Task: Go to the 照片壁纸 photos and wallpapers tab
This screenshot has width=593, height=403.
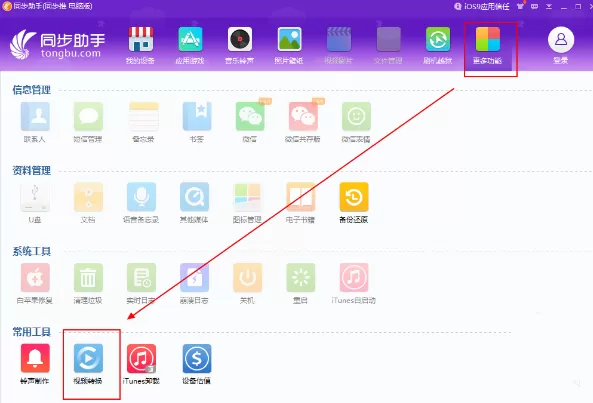Action: (x=289, y=45)
